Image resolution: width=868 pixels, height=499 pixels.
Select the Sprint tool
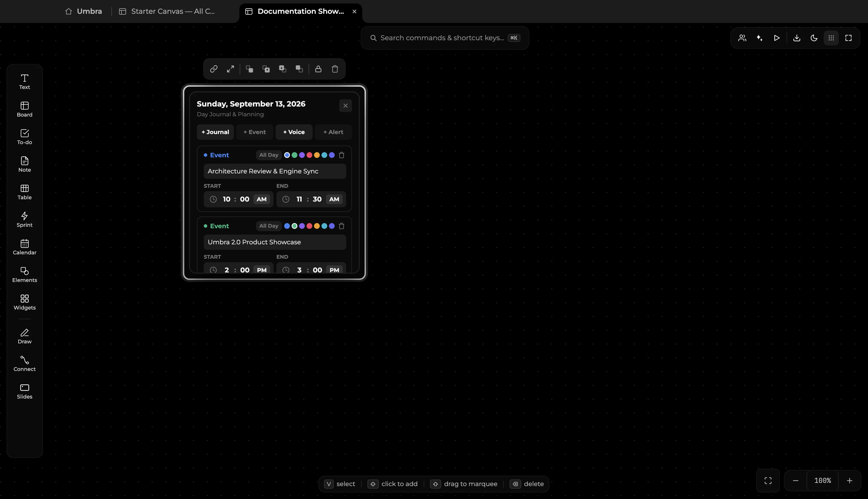click(24, 220)
